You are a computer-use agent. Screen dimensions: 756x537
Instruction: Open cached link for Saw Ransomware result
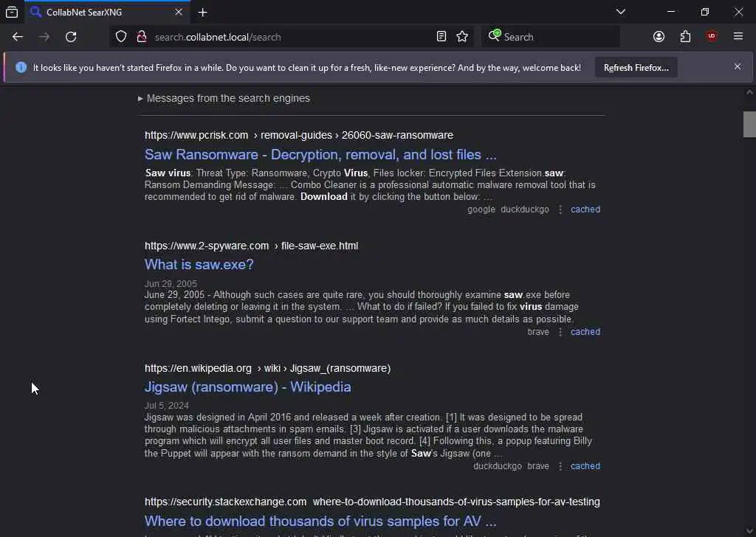click(x=585, y=209)
